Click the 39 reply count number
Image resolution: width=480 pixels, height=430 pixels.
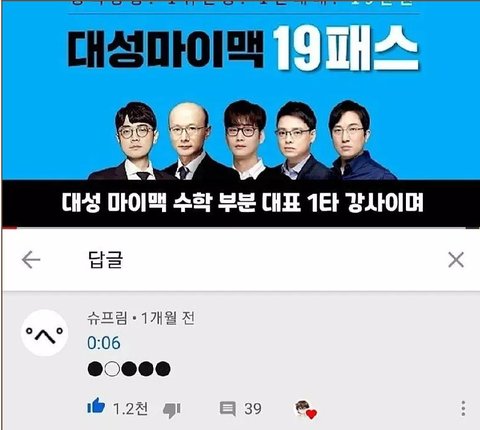pos(253,409)
